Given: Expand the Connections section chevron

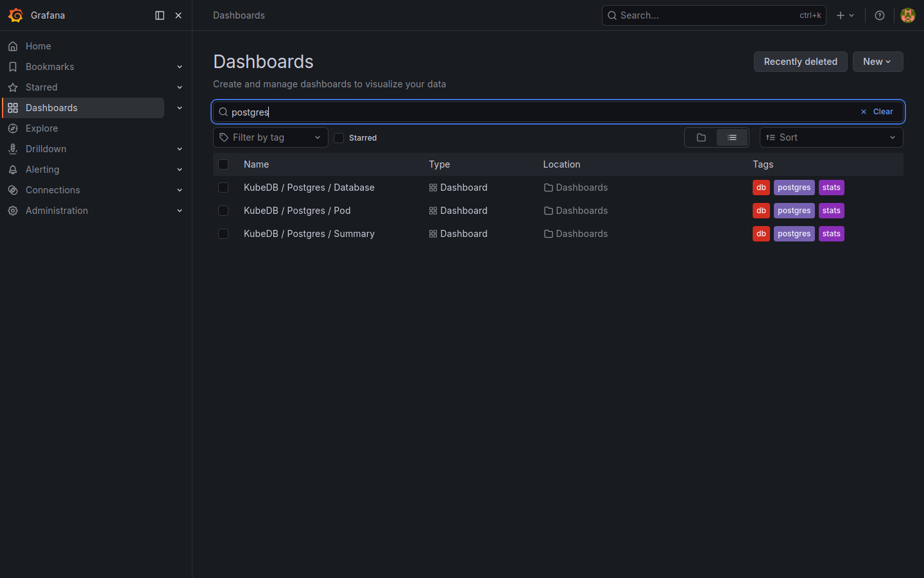Looking at the screenshot, I should click(x=180, y=190).
